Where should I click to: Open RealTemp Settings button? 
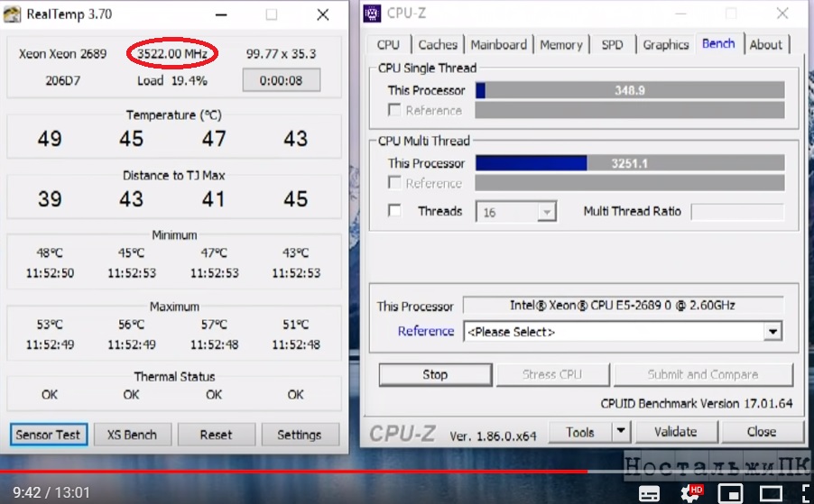[300, 435]
